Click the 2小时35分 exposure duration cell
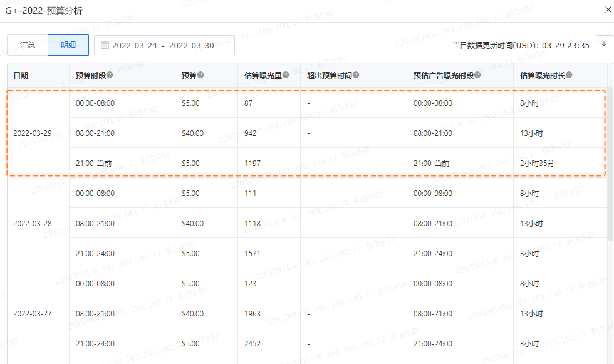This screenshot has width=614, height=364. coord(538,164)
